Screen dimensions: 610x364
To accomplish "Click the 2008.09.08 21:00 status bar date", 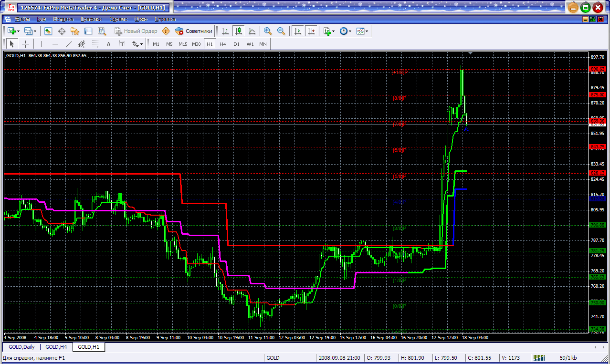I will (x=339, y=358).
